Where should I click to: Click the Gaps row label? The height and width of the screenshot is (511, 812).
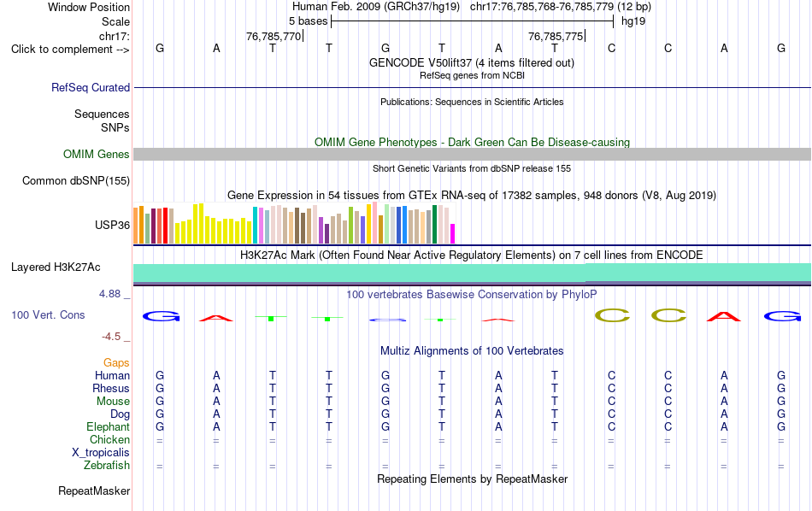pyautogui.click(x=116, y=363)
